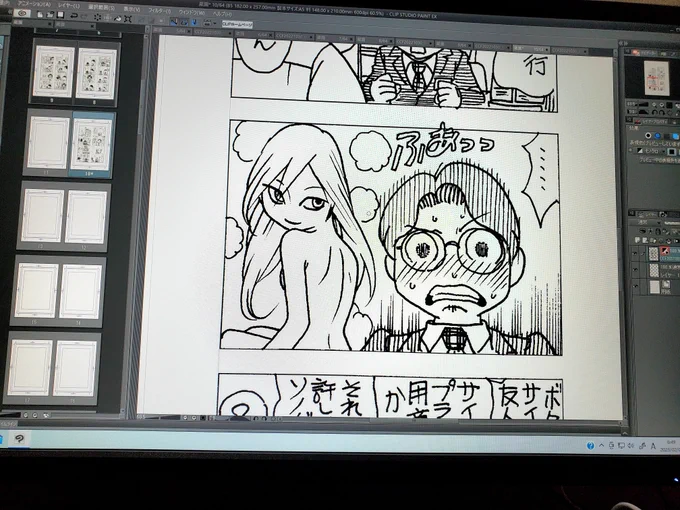
Task: Click canvas zoom-out button at bottom bar
Action: [x=185, y=418]
